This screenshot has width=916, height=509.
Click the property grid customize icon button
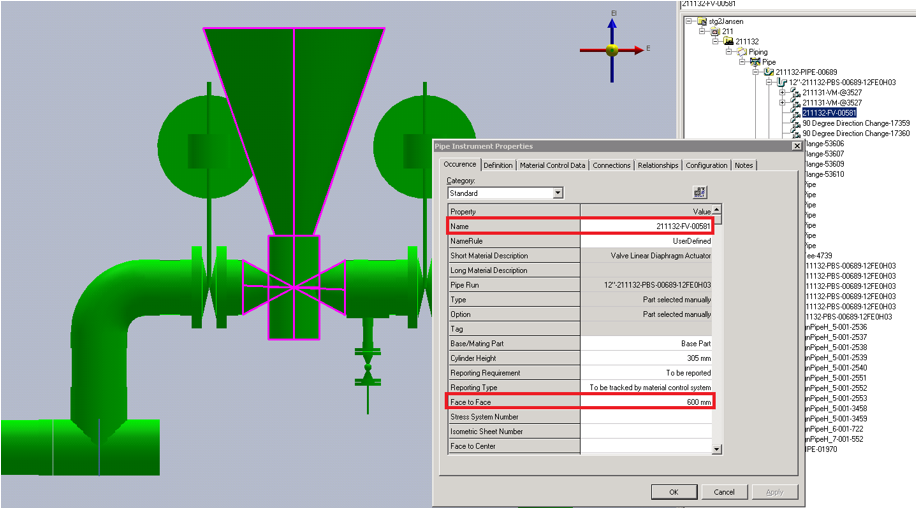tap(700, 193)
